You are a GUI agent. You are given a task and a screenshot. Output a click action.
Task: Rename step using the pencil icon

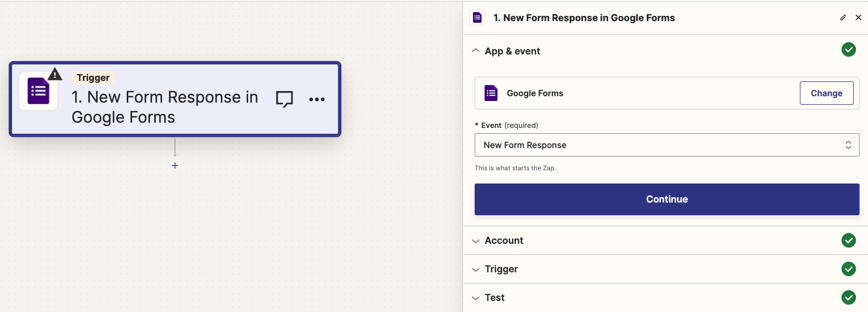point(843,17)
